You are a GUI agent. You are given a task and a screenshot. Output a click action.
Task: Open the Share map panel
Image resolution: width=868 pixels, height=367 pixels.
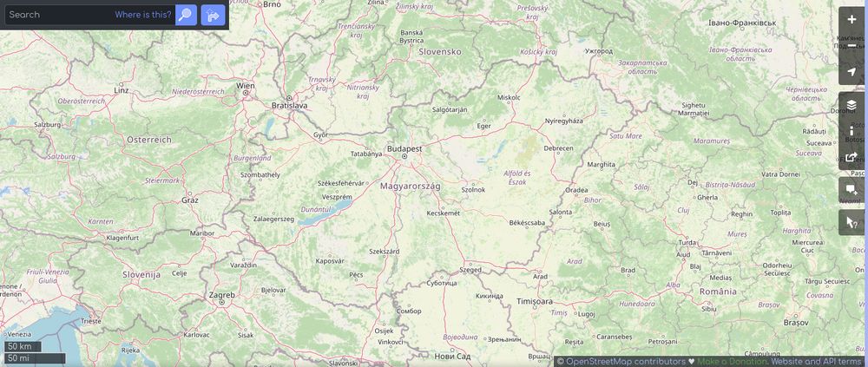(x=852, y=157)
